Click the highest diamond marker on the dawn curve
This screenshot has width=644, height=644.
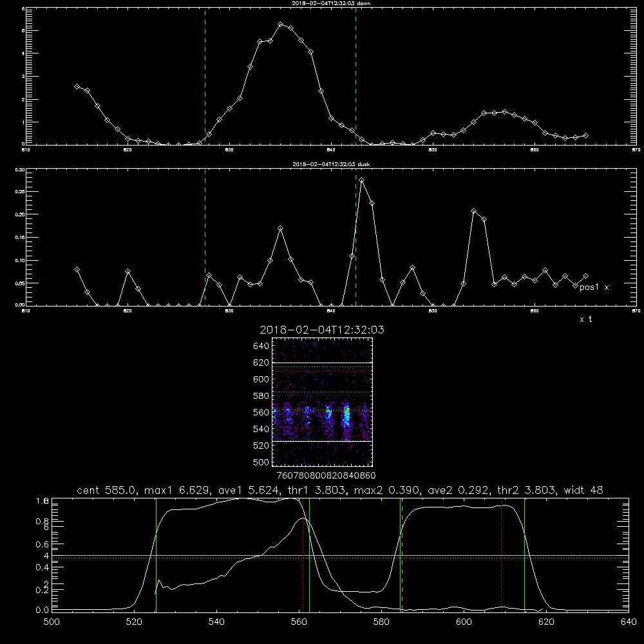pos(281,24)
